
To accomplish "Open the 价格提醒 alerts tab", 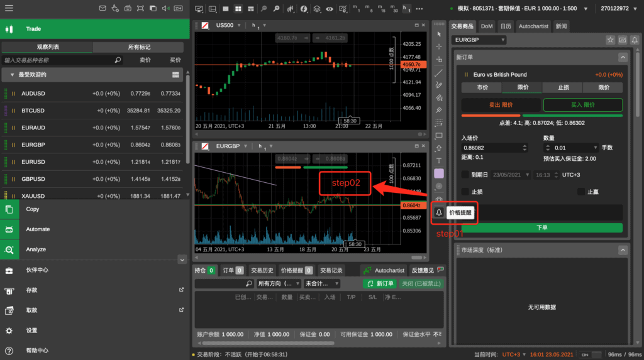I will click(x=297, y=271).
